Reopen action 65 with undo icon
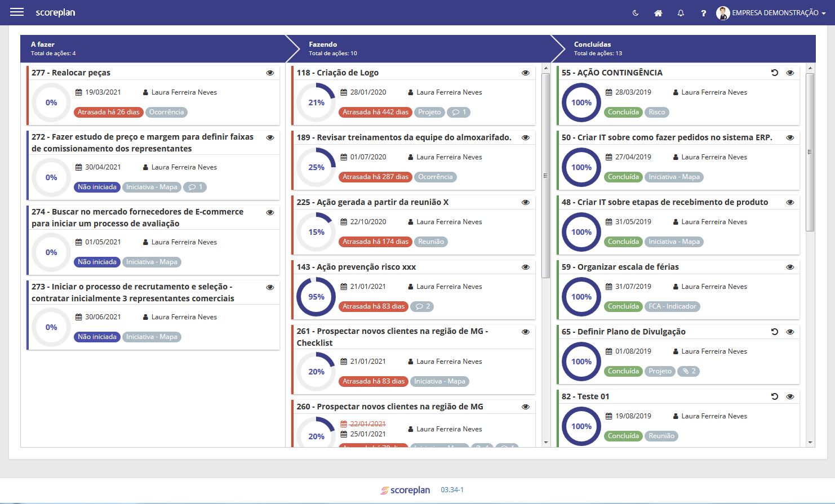 [775, 332]
